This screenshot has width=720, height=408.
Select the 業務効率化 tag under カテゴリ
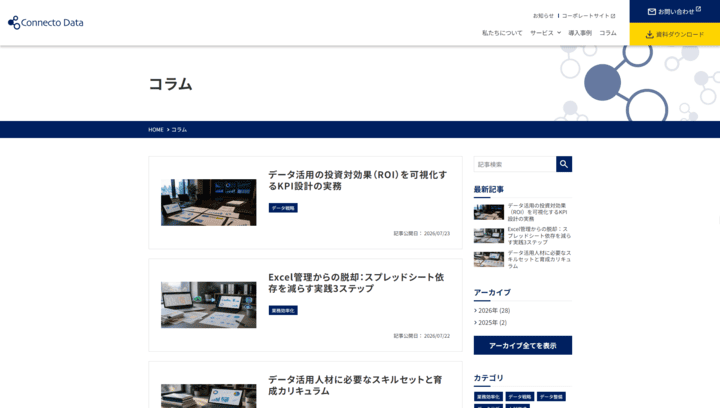click(x=488, y=397)
